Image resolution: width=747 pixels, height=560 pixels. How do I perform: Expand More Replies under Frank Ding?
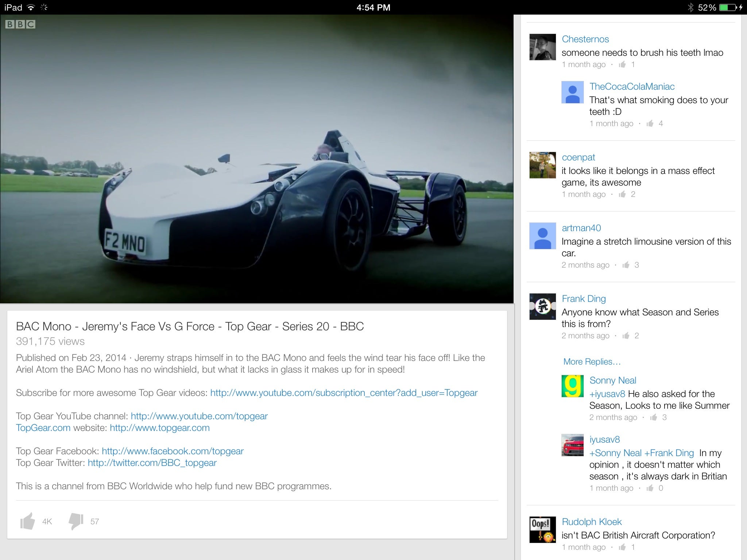tap(592, 362)
